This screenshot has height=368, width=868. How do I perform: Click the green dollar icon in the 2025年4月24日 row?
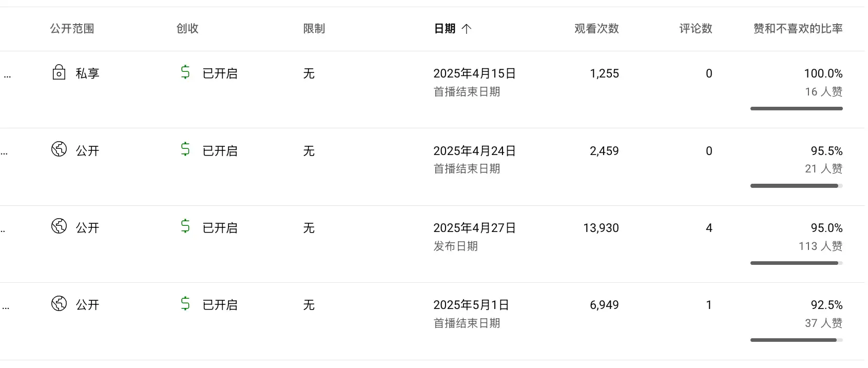tap(185, 149)
